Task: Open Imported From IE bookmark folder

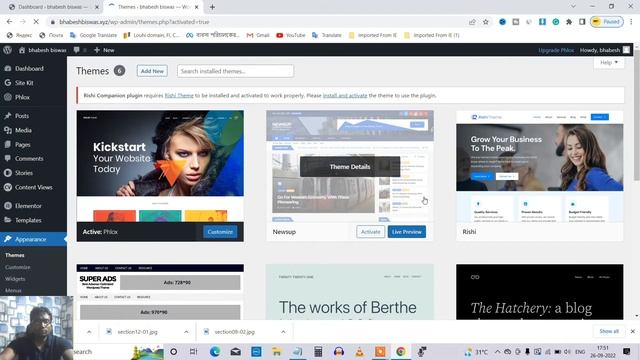Action: point(373,35)
